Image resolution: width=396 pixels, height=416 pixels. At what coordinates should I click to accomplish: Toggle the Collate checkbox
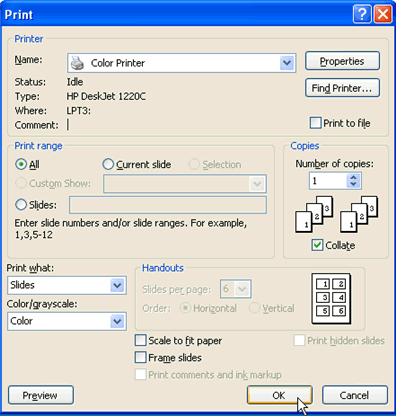pyautogui.click(x=317, y=245)
